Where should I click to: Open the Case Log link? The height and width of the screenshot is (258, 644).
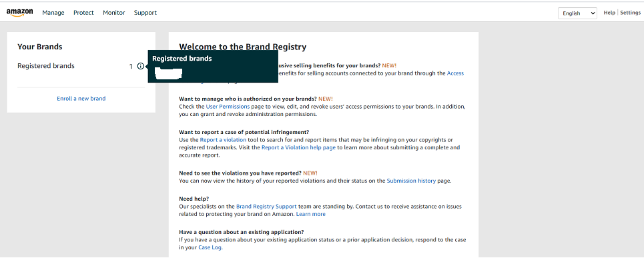click(x=210, y=247)
